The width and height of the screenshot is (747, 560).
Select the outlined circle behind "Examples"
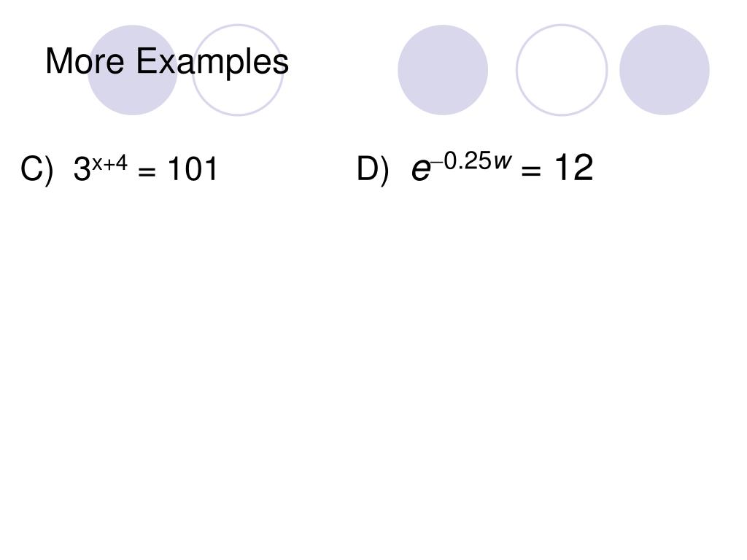[238, 70]
